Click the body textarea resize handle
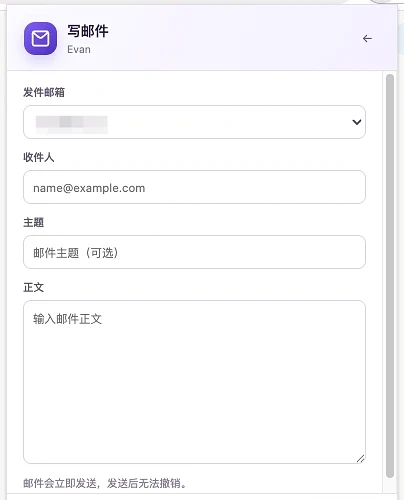Viewport: 404px width, 500px height. click(x=360, y=459)
